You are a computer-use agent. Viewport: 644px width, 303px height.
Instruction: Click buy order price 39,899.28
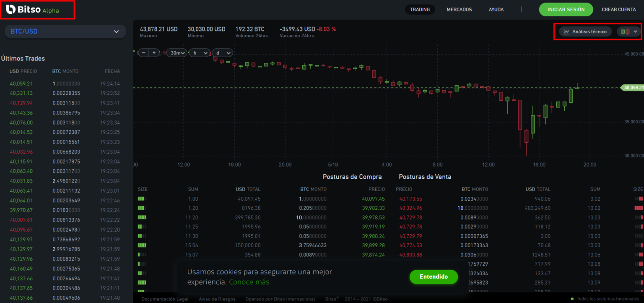(x=373, y=245)
